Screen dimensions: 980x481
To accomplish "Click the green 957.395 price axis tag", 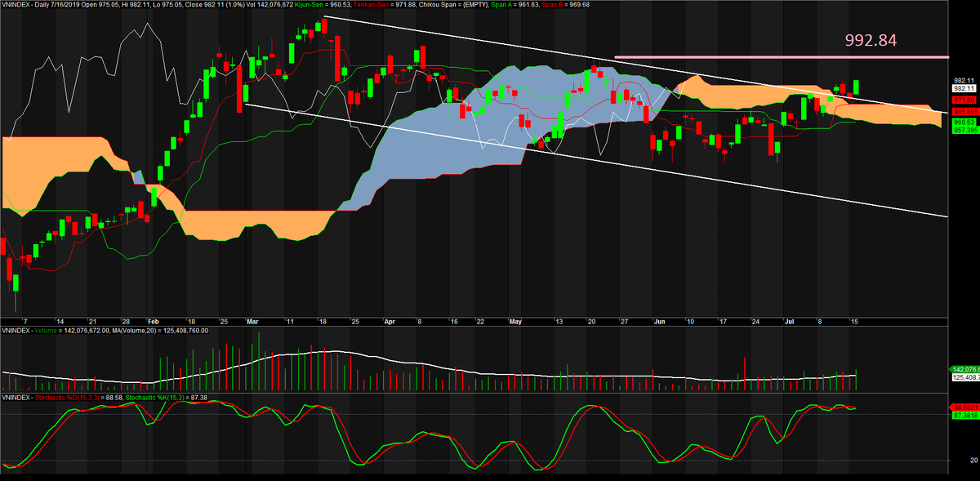I will pos(964,130).
